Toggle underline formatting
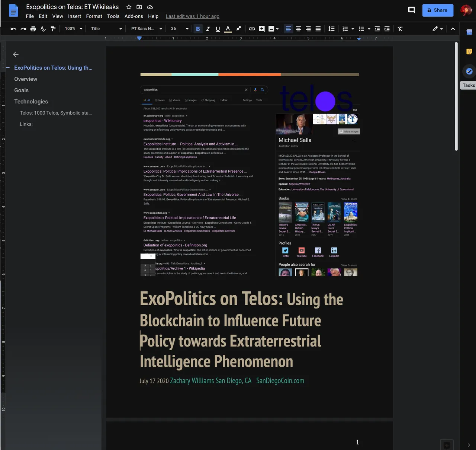 pyautogui.click(x=218, y=29)
